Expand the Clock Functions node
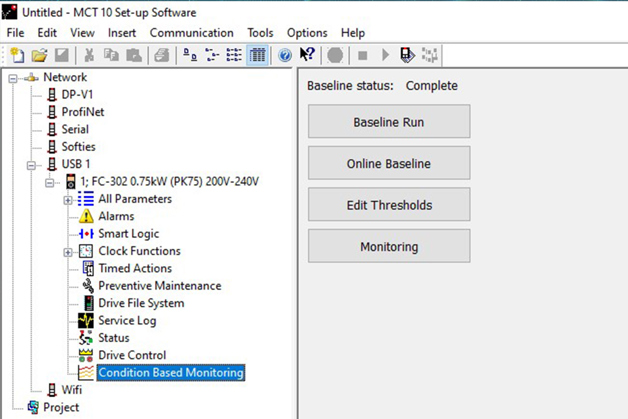 [x=68, y=252]
